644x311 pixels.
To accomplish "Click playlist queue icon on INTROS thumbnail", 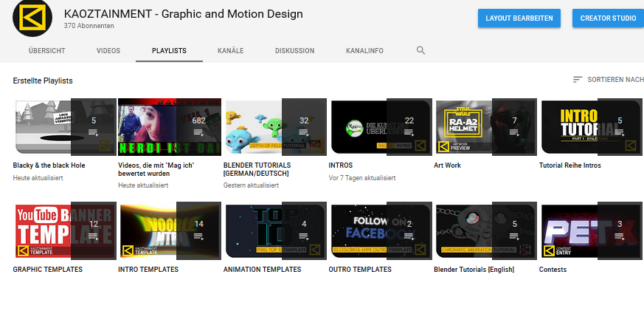I will point(409,132).
